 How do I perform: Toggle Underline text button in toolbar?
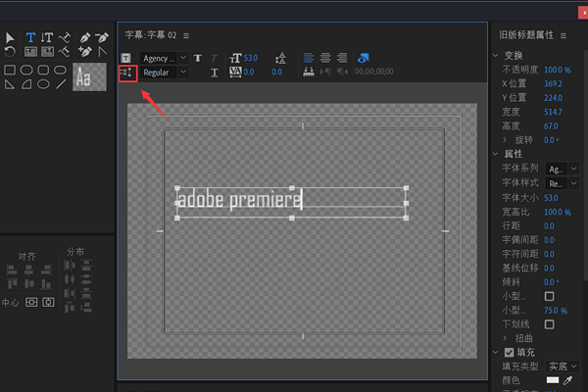point(214,73)
